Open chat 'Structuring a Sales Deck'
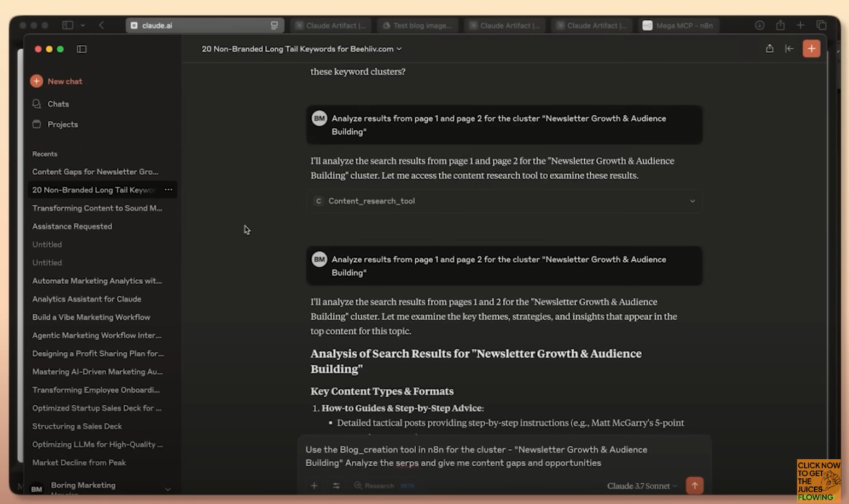849x504 pixels. point(77,426)
